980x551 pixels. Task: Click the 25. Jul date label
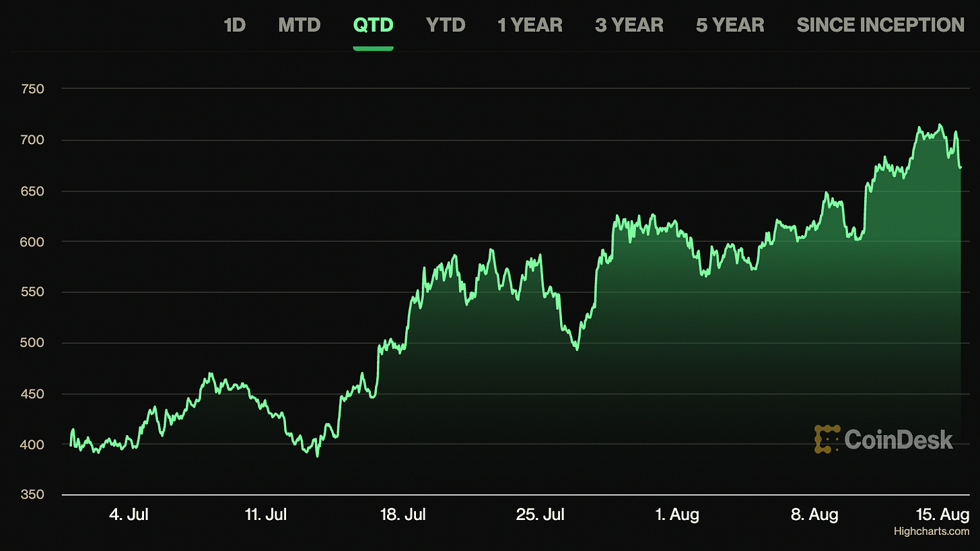(540, 515)
